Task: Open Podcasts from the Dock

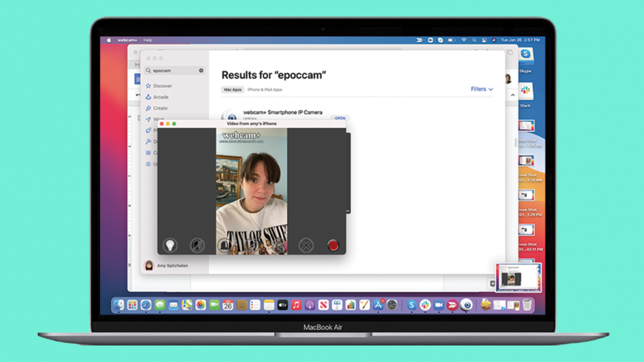Action: tap(310, 305)
